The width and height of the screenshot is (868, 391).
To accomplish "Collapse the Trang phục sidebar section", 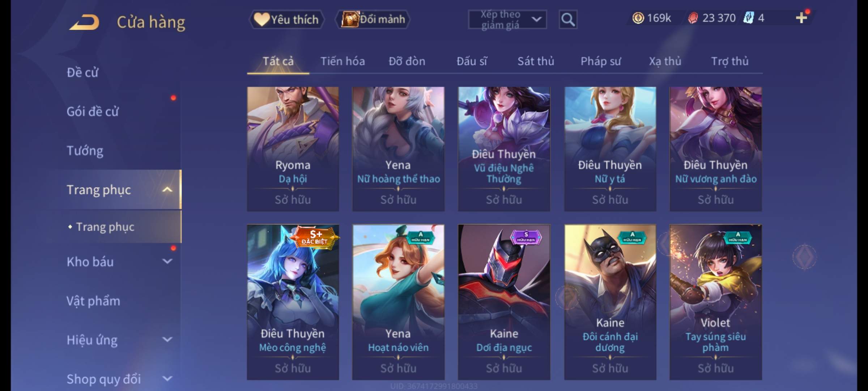I will click(167, 189).
